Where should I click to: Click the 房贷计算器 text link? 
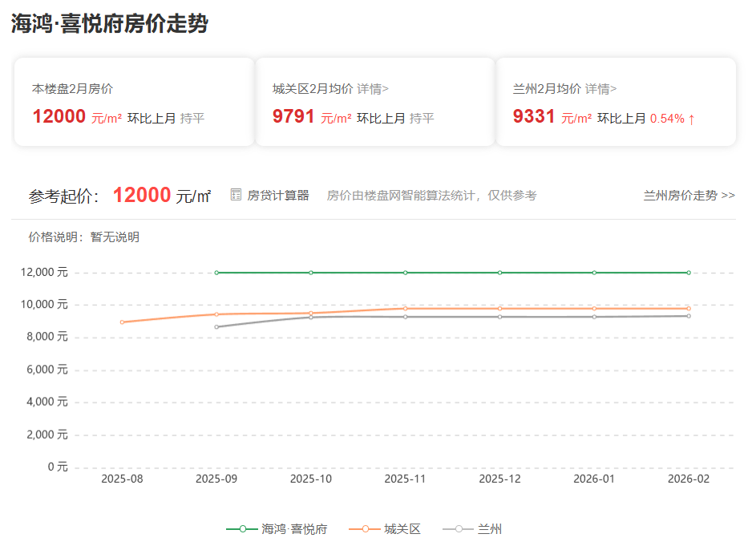(x=277, y=195)
